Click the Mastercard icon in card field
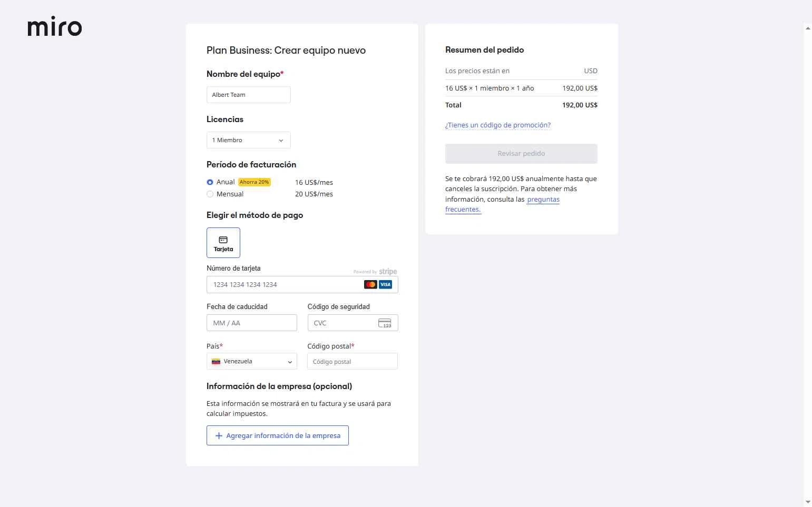812x507 pixels. [x=370, y=285]
